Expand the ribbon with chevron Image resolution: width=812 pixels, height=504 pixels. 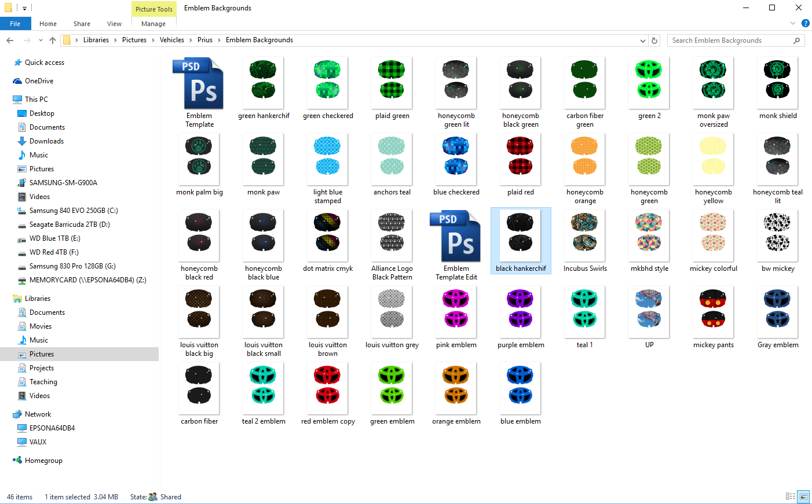click(x=793, y=23)
